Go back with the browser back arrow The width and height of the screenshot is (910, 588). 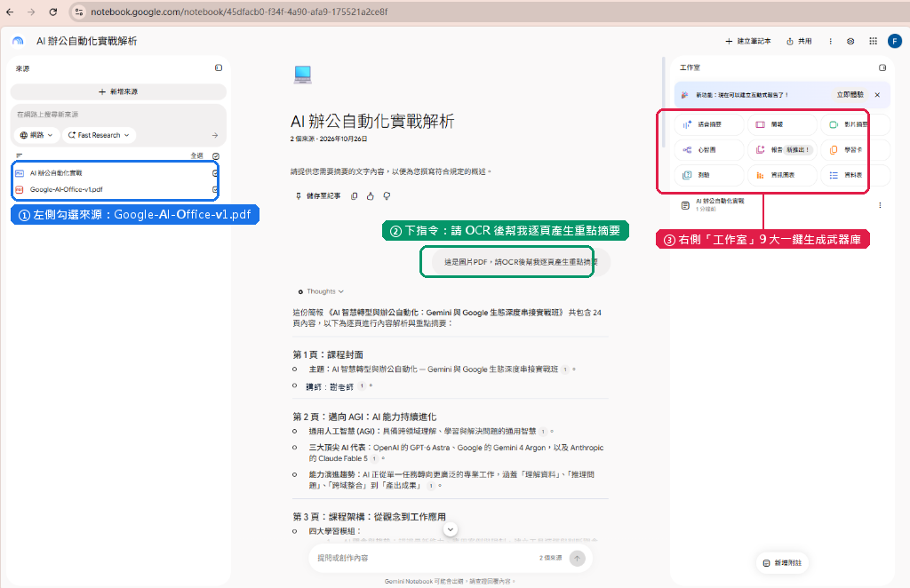point(10,12)
